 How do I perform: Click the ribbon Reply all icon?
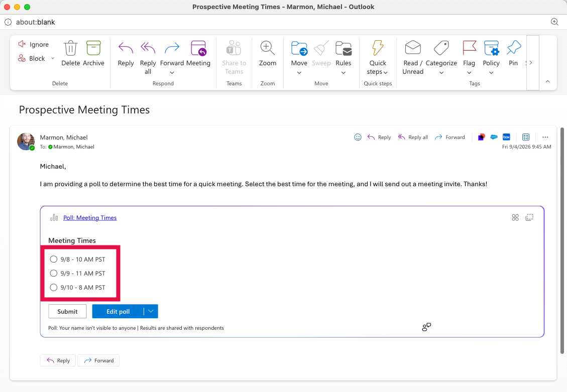click(148, 48)
